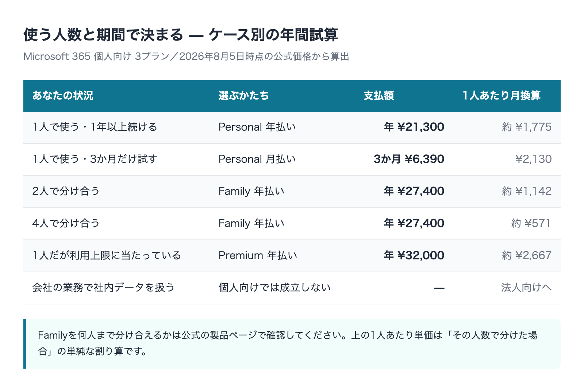Click the 選ぶかたち column header
Image resolution: width=584 pixels, height=392 pixels.
pyautogui.click(x=244, y=96)
